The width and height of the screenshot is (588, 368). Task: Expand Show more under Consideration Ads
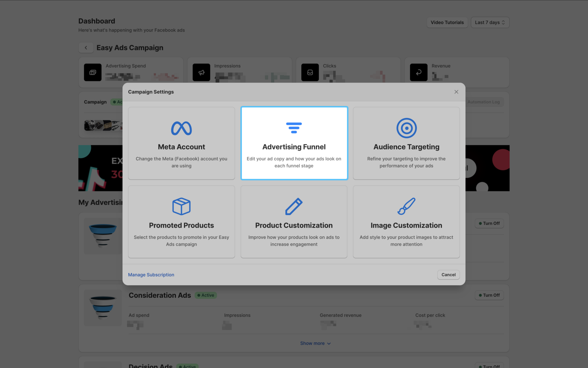click(x=315, y=343)
